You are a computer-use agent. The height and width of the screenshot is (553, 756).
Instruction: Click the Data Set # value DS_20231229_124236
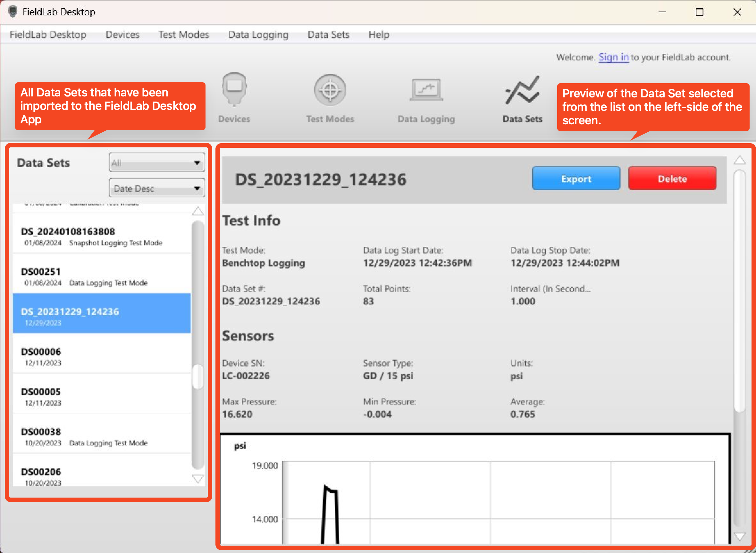(271, 301)
